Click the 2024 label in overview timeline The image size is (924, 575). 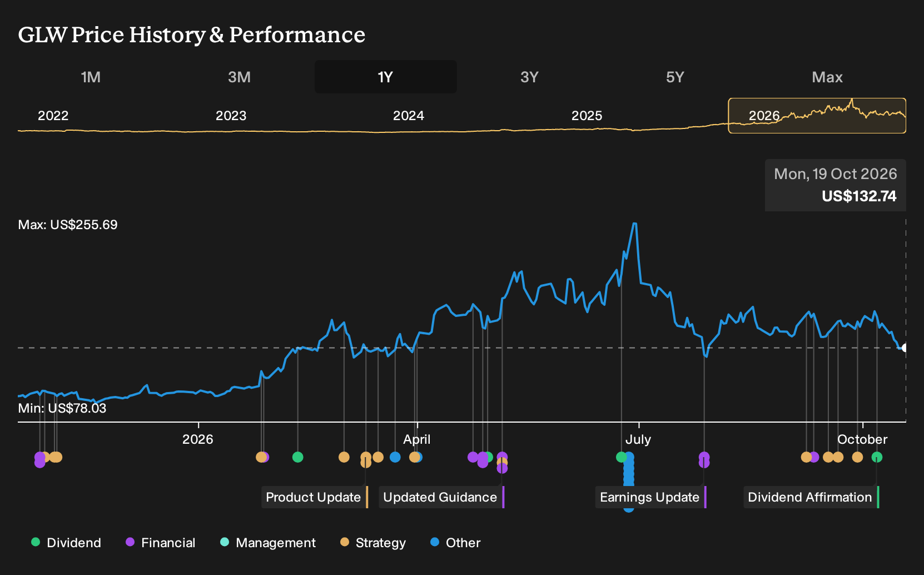tap(409, 116)
